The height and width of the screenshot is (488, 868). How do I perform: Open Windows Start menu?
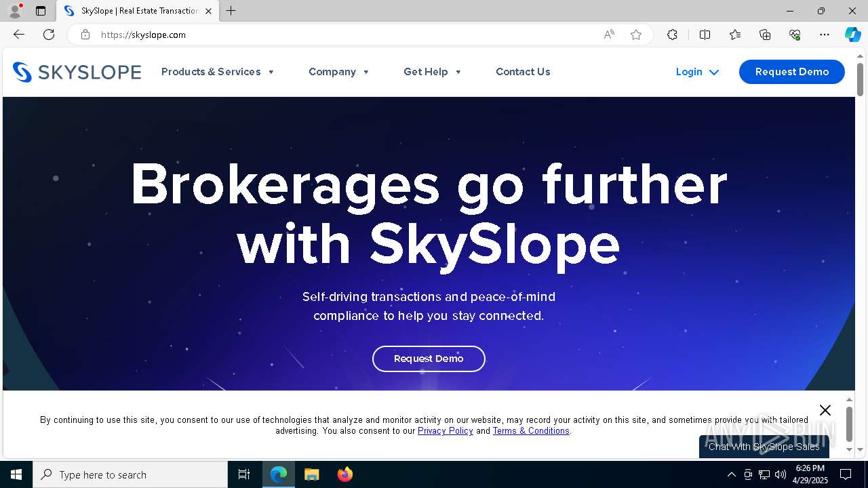(16, 474)
